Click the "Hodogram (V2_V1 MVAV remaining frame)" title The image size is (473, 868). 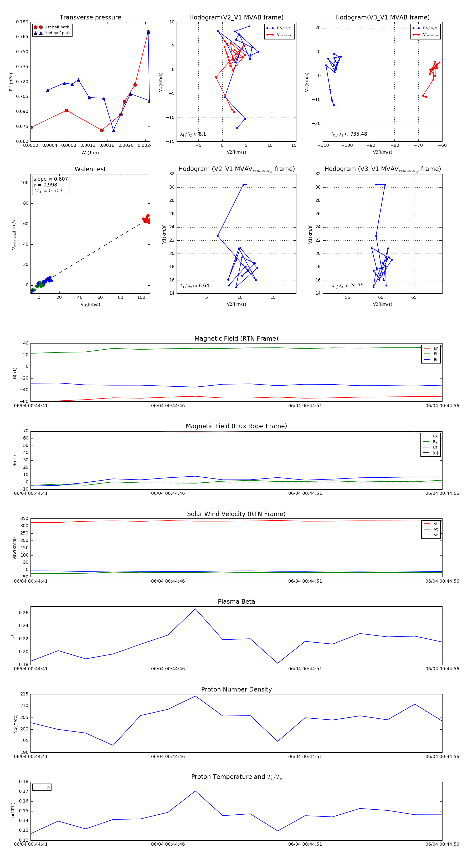click(x=236, y=169)
